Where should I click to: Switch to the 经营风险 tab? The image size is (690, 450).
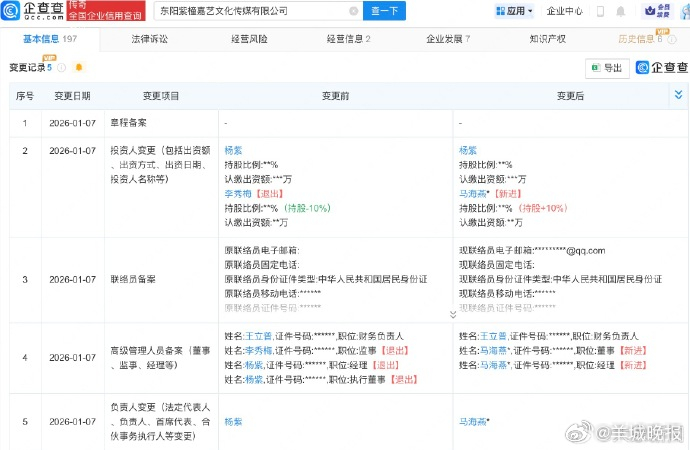pos(249,39)
